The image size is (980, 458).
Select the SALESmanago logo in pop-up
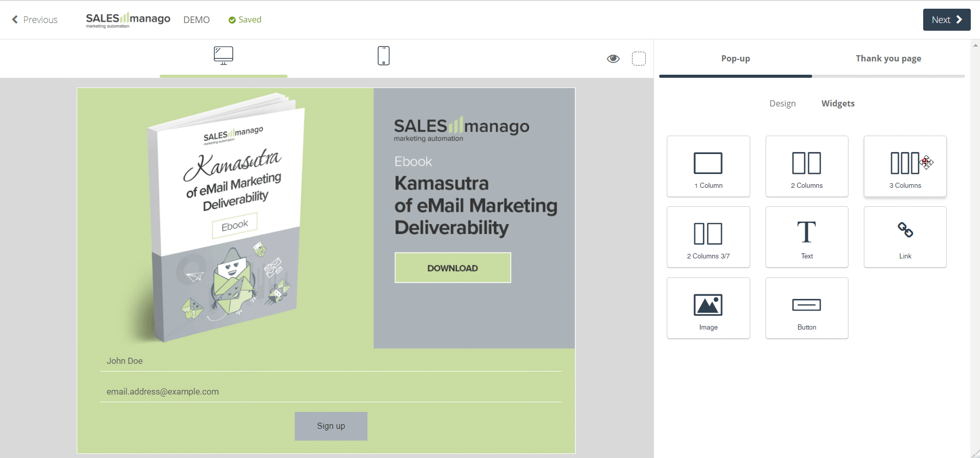[461, 129]
